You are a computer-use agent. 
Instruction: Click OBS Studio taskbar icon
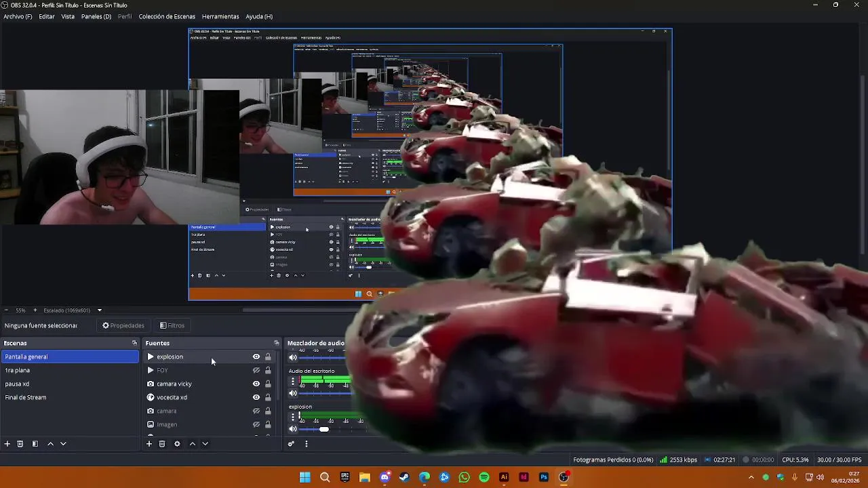coord(564,477)
